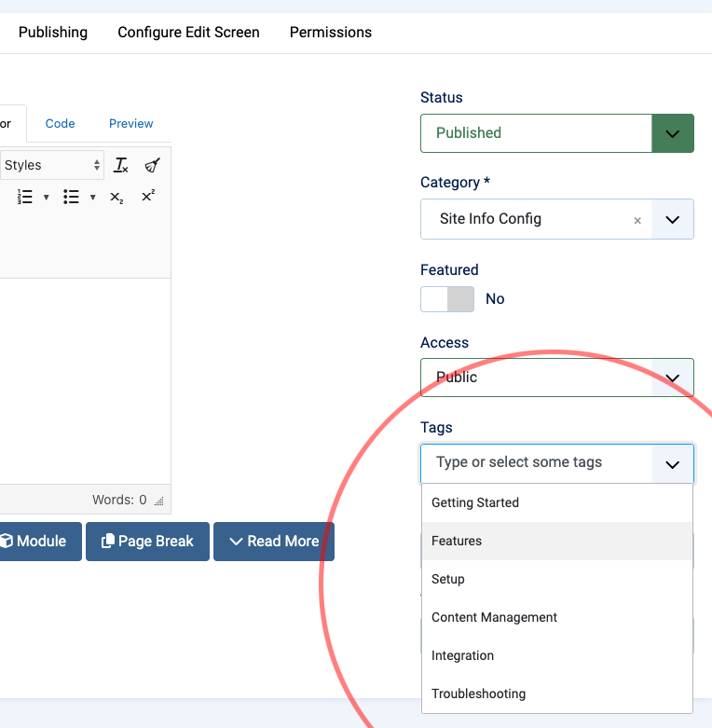
Task: Open the Configure Edit Screen tab
Action: (188, 33)
